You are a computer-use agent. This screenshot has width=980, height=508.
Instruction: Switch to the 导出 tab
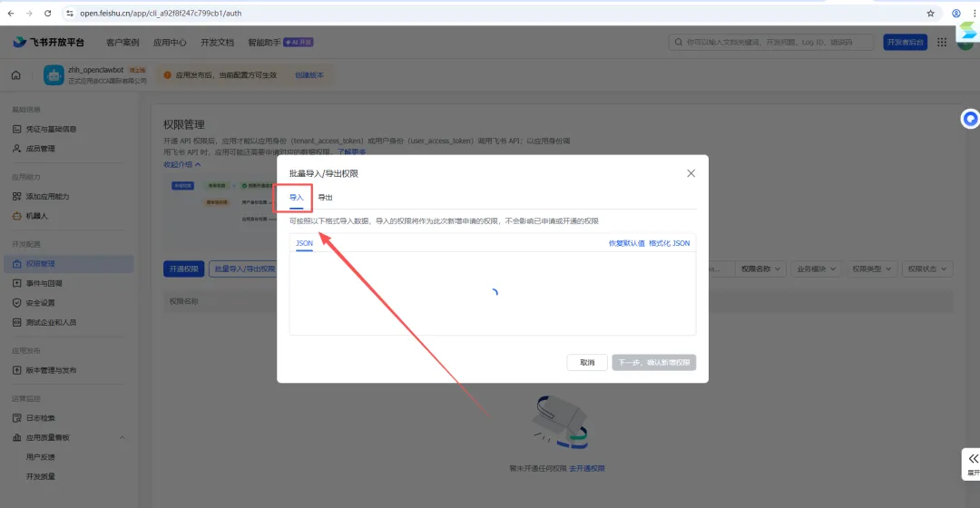(x=325, y=198)
